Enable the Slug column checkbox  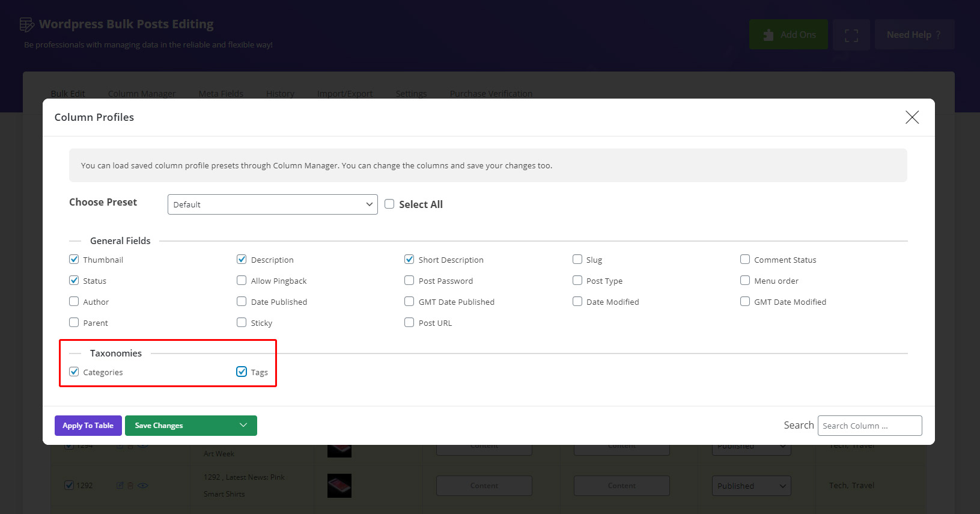pos(577,259)
